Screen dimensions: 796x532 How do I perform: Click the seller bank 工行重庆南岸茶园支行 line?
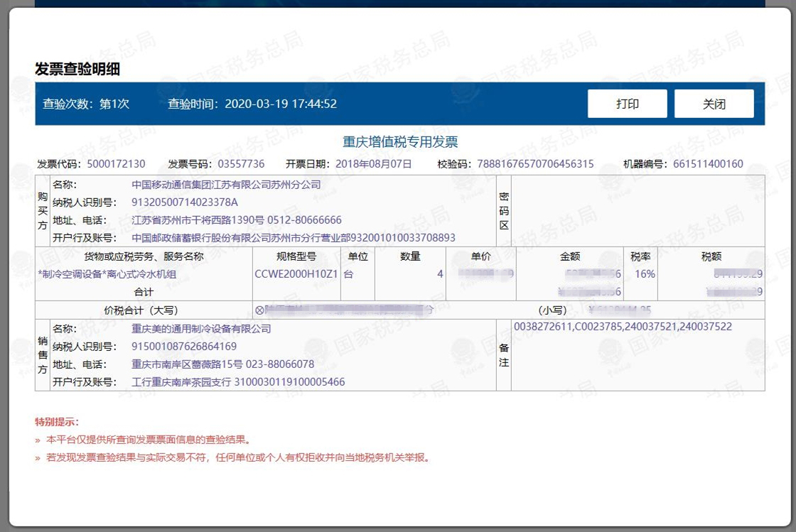pos(238,382)
